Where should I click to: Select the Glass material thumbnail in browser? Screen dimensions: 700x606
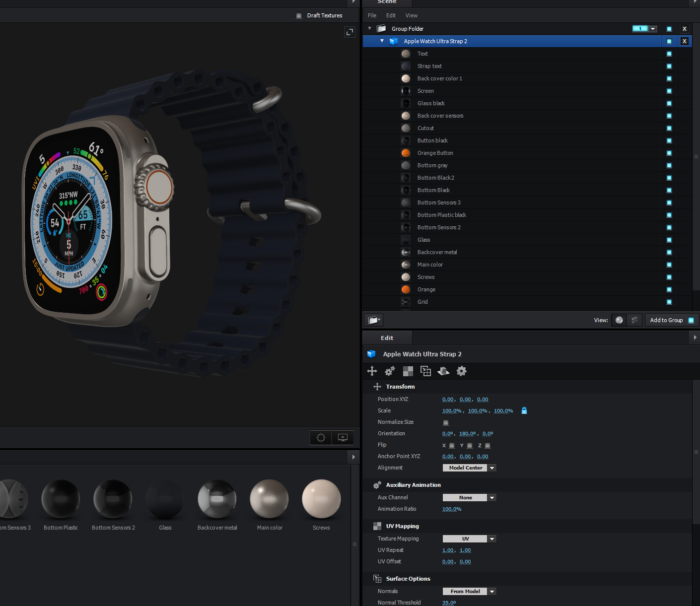(x=165, y=499)
